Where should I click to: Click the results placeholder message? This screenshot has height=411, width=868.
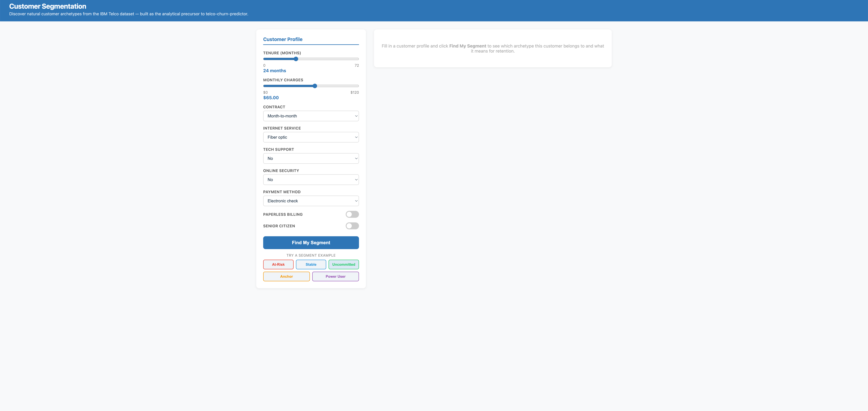coord(493,49)
